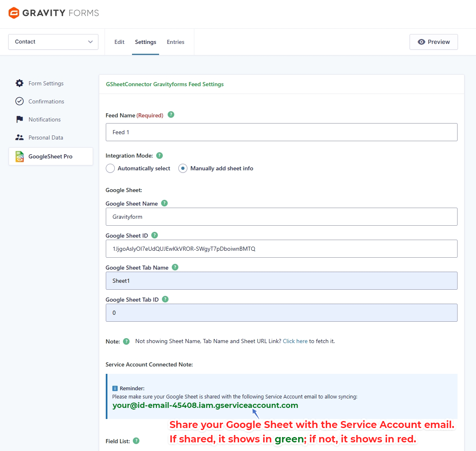Select the Google Sheet Tab Name help icon
This screenshot has width=476, height=451.
tap(175, 267)
